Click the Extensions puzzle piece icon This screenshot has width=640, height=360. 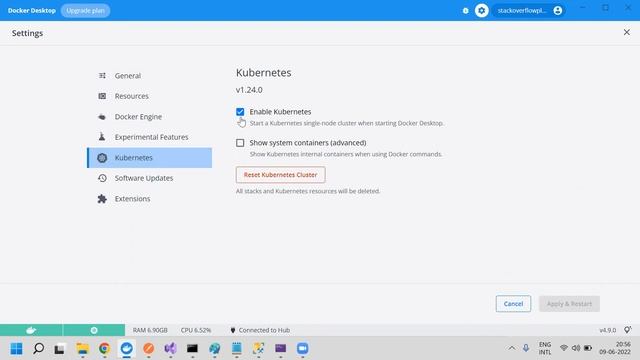102,199
